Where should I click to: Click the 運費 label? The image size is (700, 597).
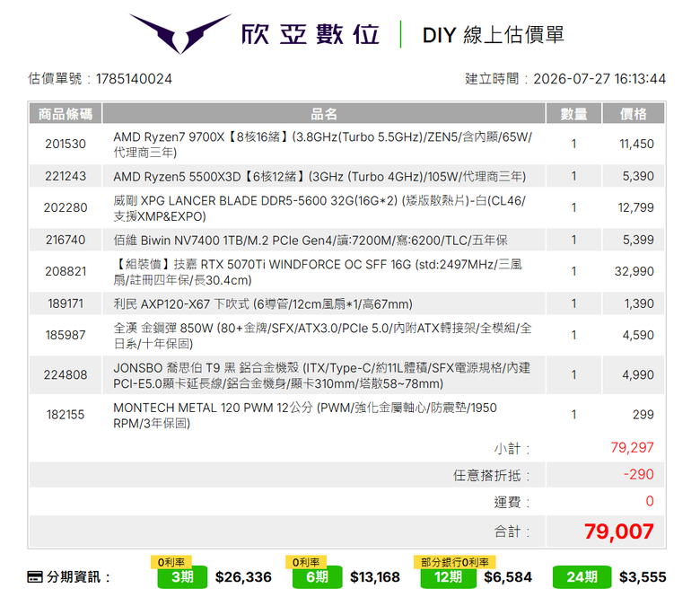point(512,503)
